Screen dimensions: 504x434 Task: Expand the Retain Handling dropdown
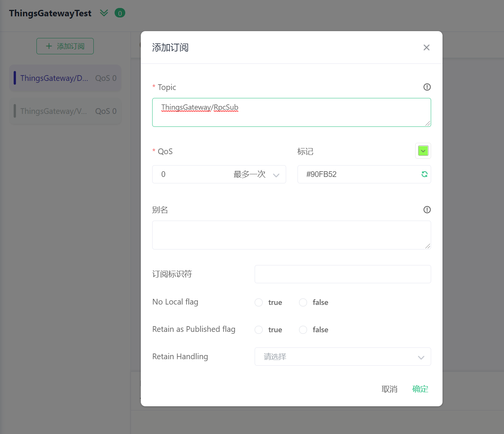pos(342,357)
